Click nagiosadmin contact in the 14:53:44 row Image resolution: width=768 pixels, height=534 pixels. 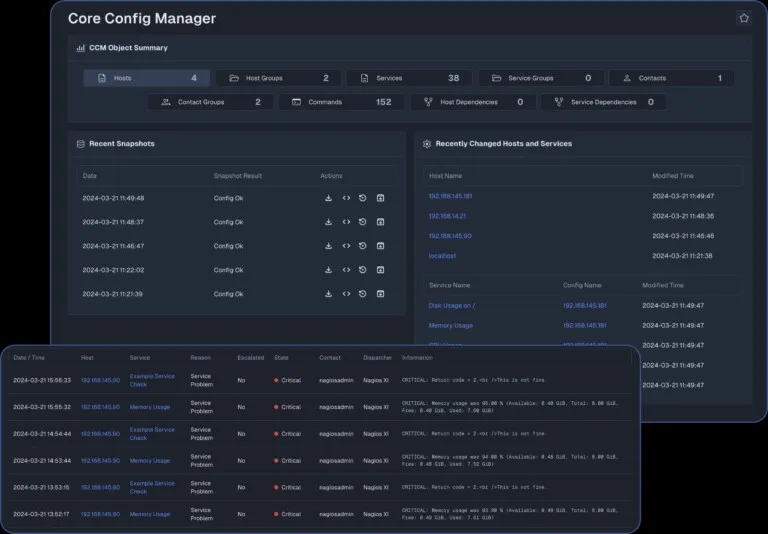[x=336, y=461]
